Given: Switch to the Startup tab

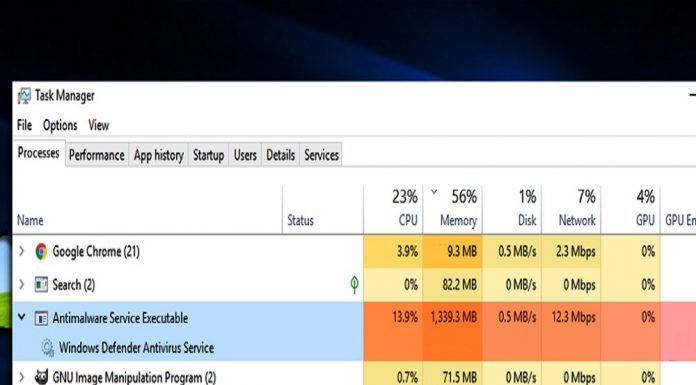Looking at the screenshot, I should point(208,155).
